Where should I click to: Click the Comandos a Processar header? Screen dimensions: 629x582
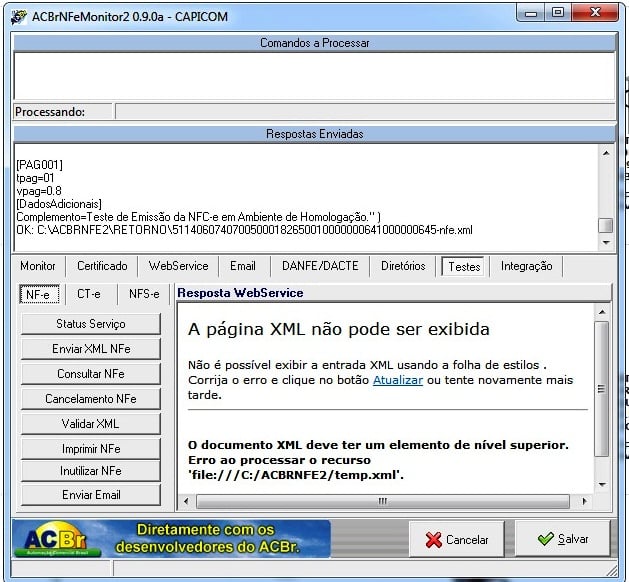314,43
